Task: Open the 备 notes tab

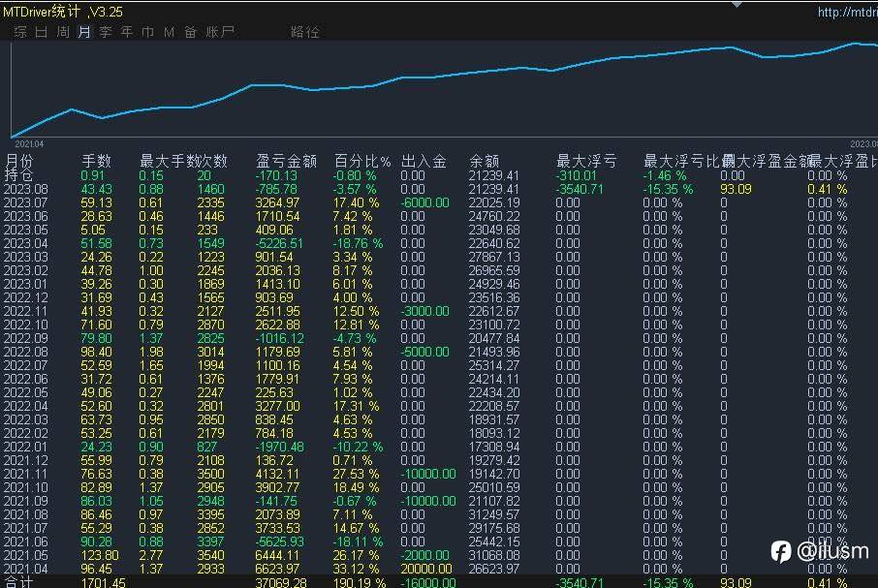Action: click(190, 32)
